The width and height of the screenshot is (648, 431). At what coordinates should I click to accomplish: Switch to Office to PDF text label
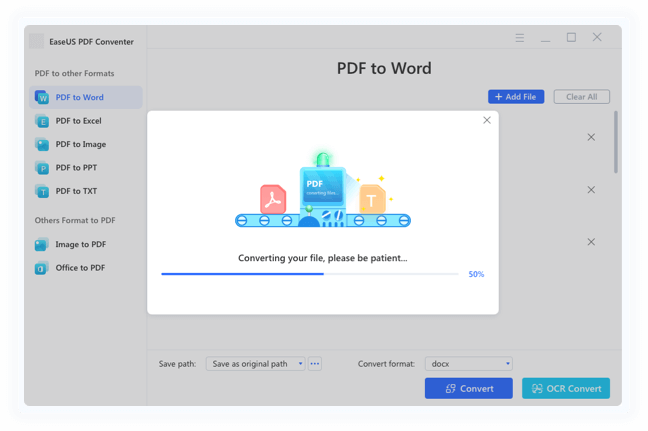pos(80,268)
